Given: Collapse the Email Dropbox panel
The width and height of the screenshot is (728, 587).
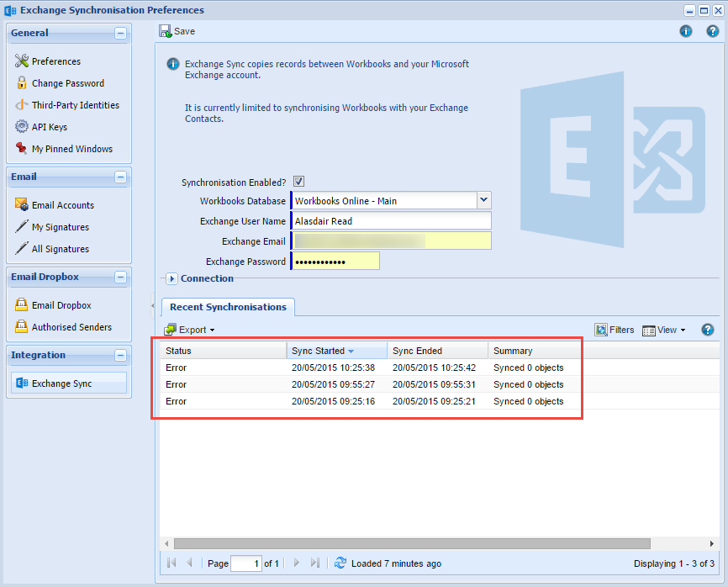Looking at the screenshot, I should [121, 278].
